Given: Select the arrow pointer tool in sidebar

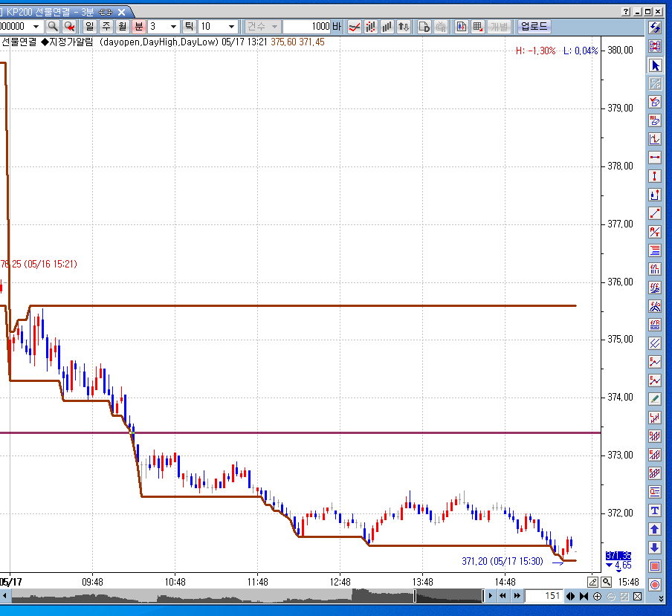Looking at the screenshot, I should tap(655, 65).
